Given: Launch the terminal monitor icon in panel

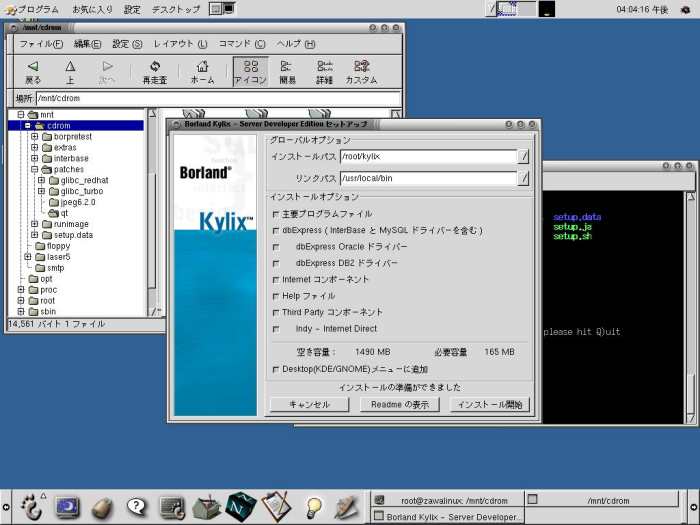Looking at the screenshot, I should point(68,507).
